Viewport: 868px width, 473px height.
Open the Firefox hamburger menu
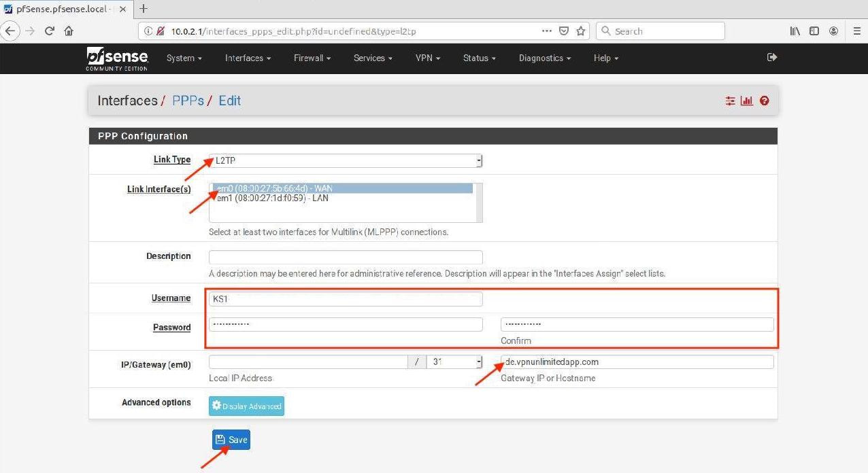856,31
